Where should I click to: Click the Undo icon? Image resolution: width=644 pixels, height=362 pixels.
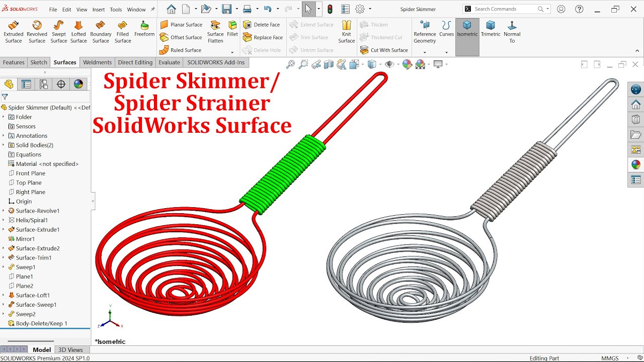point(268,9)
